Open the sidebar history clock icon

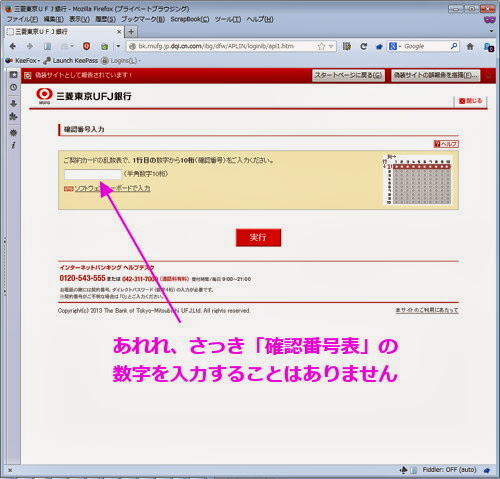coord(13,87)
